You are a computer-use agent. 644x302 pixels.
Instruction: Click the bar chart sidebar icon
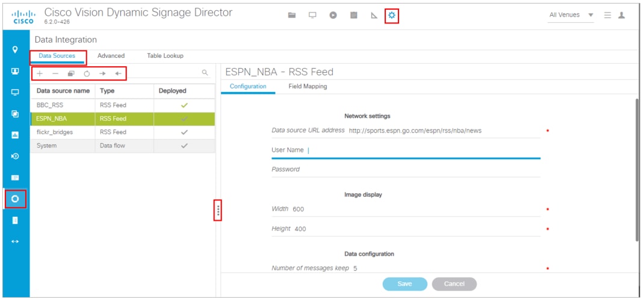point(16,135)
